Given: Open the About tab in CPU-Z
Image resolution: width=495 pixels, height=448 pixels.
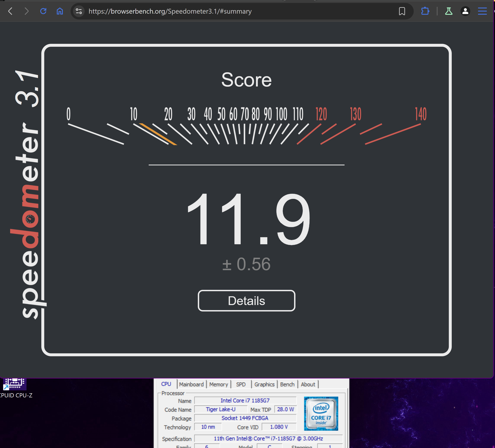Looking at the screenshot, I should point(308,385).
